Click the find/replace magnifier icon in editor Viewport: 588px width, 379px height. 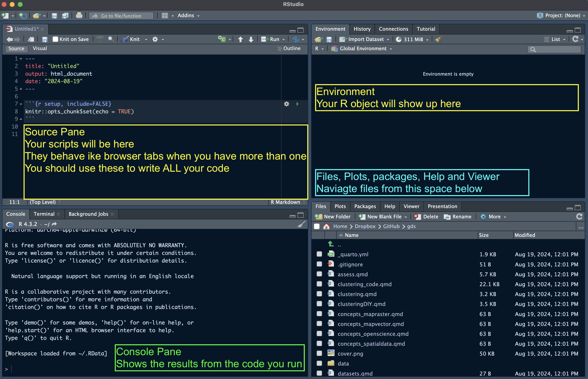click(111, 39)
